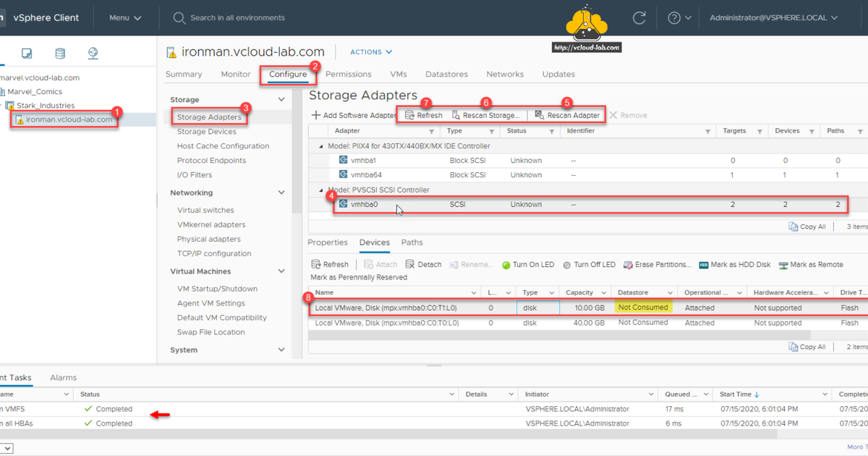Click Mark as Perennially Reserved
868x456 pixels.
tap(359, 277)
